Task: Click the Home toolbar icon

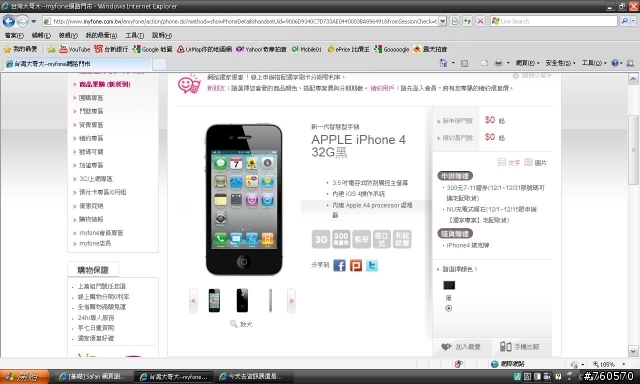Action: [443, 63]
